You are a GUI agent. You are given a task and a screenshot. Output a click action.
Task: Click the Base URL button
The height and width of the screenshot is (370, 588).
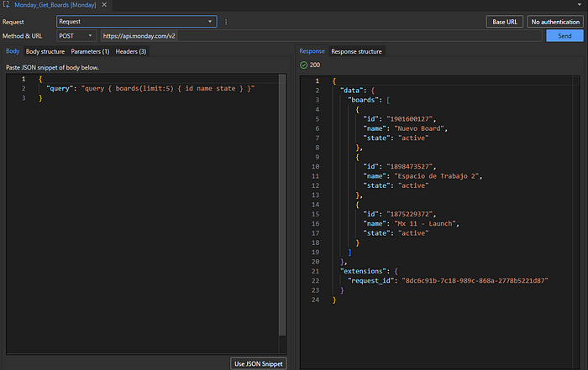[x=505, y=21]
